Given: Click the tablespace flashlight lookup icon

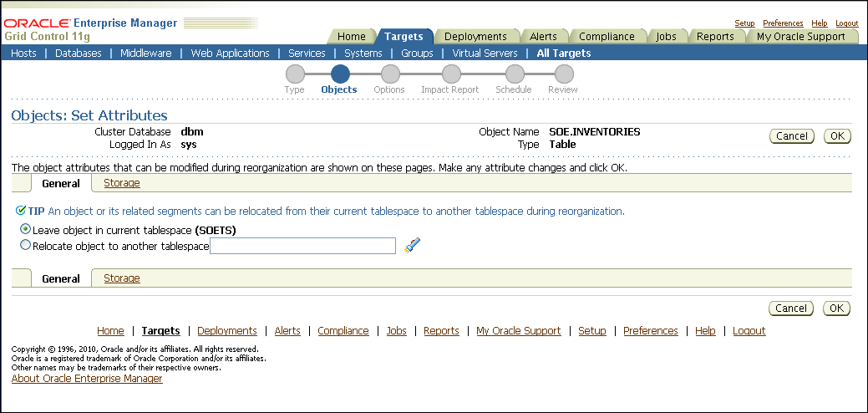Looking at the screenshot, I should (x=412, y=245).
